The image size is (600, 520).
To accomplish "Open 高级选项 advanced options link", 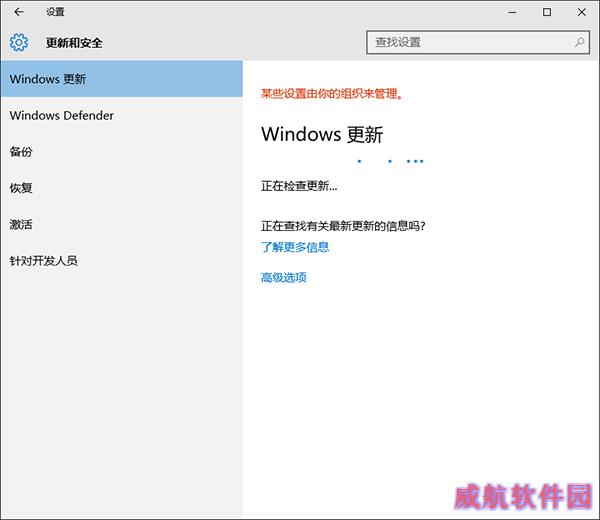I will (284, 277).
